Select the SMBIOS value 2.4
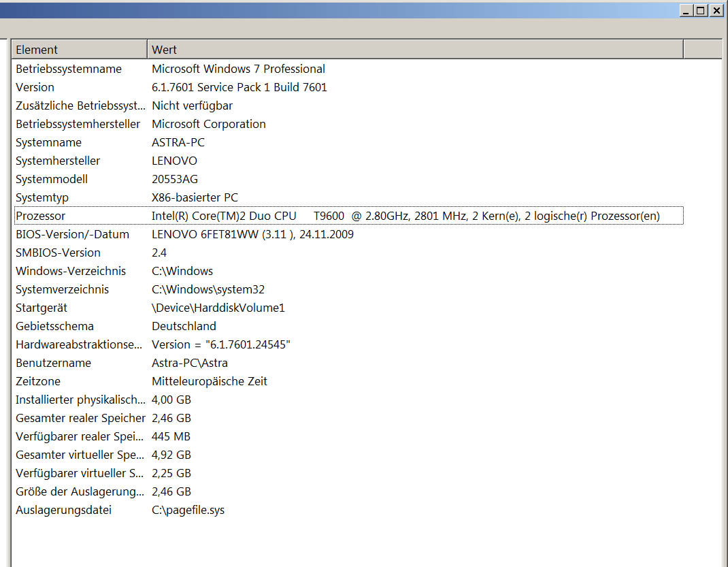This screenshot has height=567, width=728. [159, 253]
